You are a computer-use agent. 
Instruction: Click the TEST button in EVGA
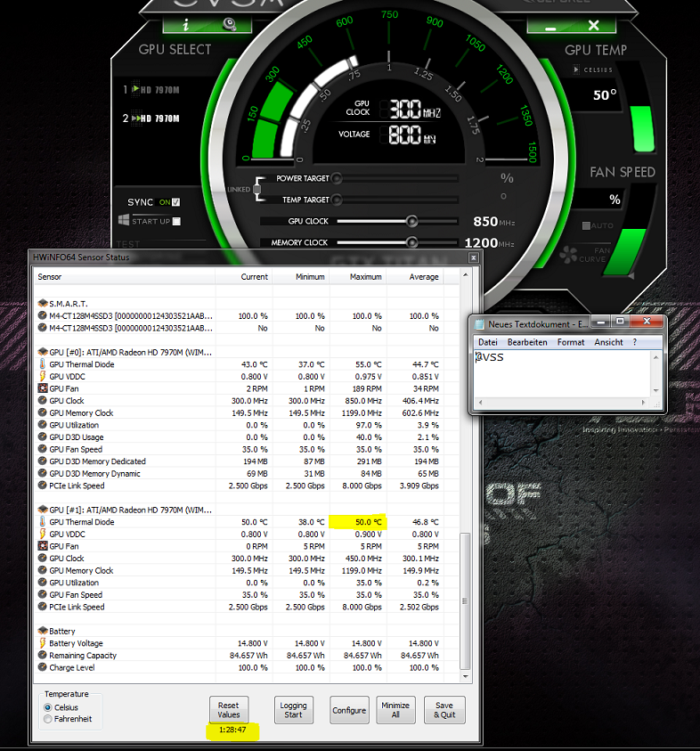(x=128, y=244)
